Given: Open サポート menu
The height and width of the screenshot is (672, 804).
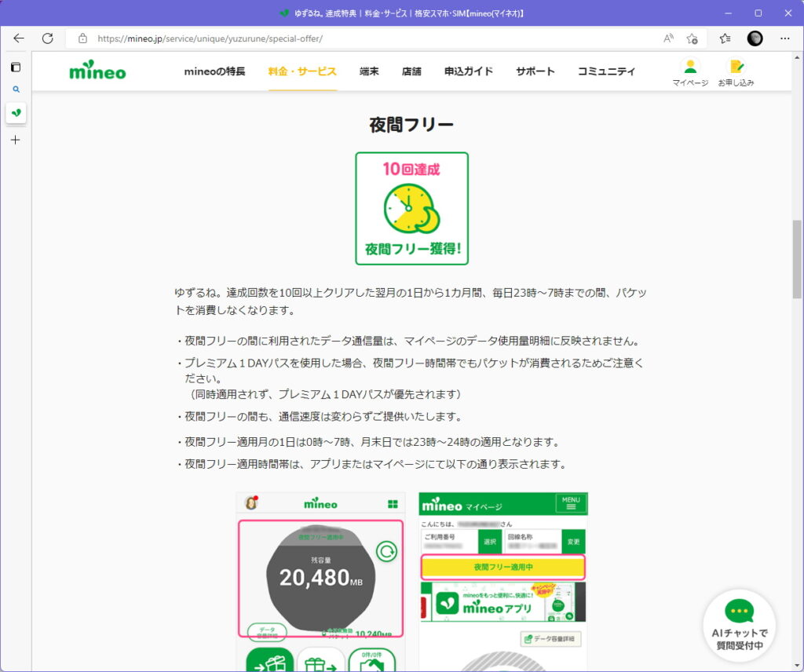Looking at the screenshot, I should click(535, 71).
